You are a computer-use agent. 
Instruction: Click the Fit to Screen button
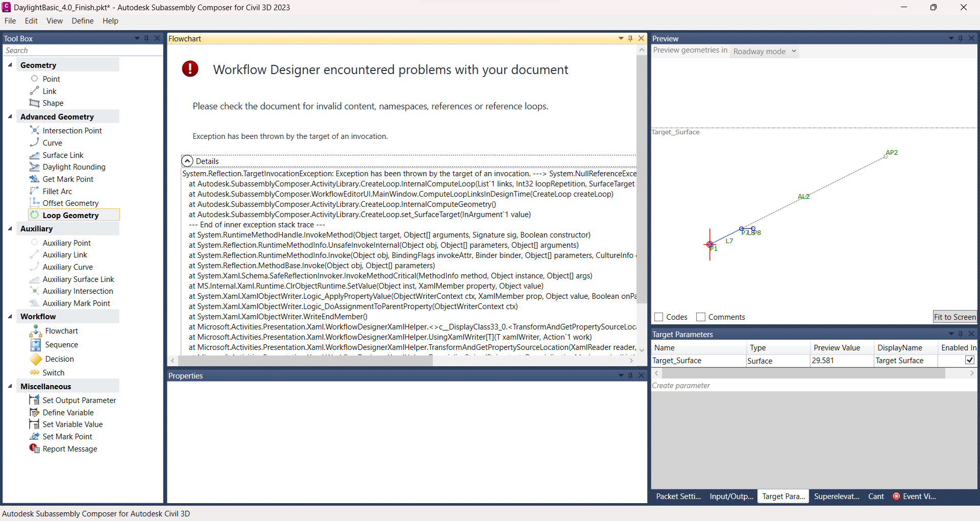(x=955, y=317)
